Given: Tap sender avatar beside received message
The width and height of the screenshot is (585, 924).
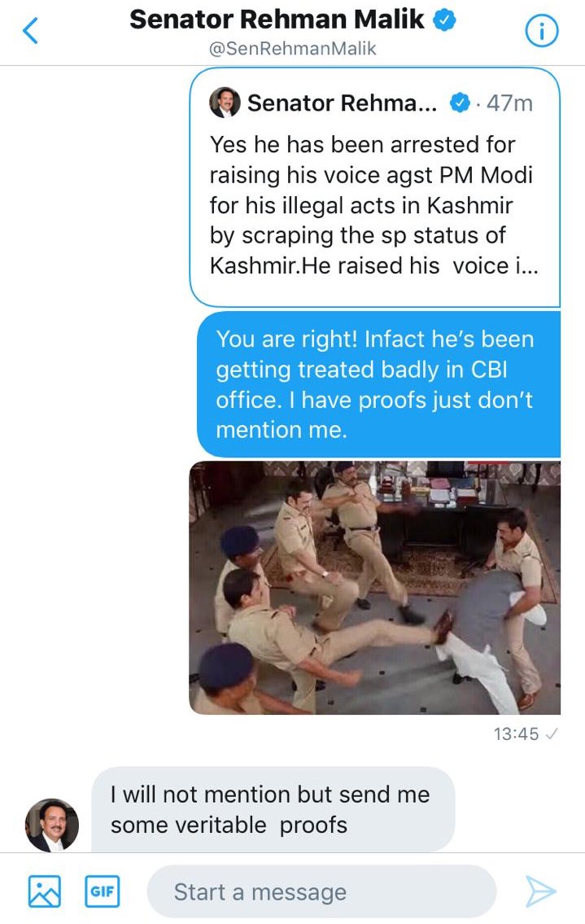Looking at the screenshot, I should pyautogui.click(x=52, y=825).
